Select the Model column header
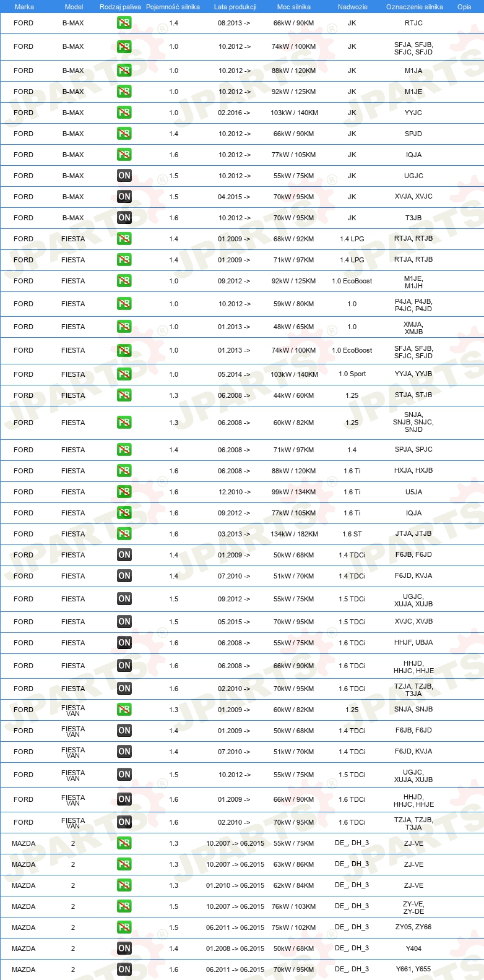The width and height of the screenshot is (484, 980). pyautogui.click(x=74, y=7)
